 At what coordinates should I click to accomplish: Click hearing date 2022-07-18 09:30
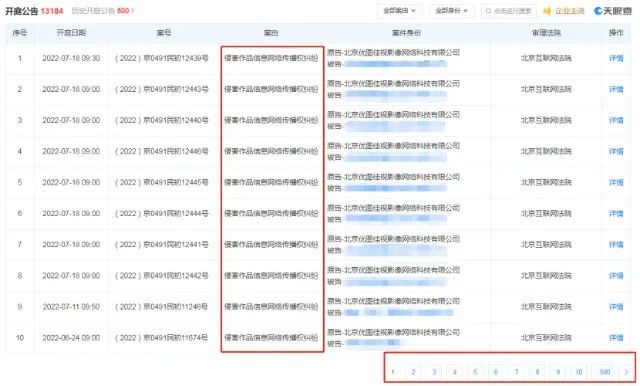71,58
